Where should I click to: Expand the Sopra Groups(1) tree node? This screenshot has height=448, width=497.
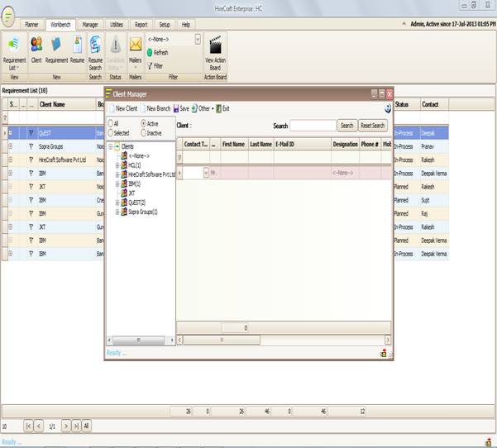pos(117,212)
